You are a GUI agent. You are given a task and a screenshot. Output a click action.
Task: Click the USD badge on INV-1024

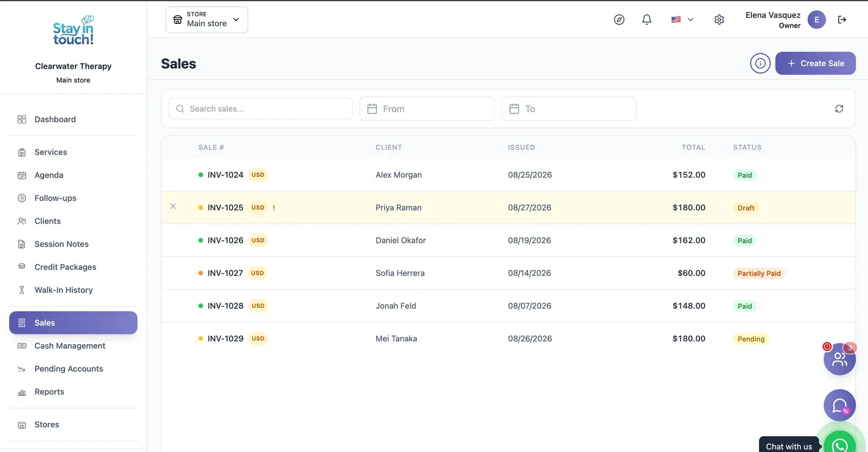click(x=258, y=175)
